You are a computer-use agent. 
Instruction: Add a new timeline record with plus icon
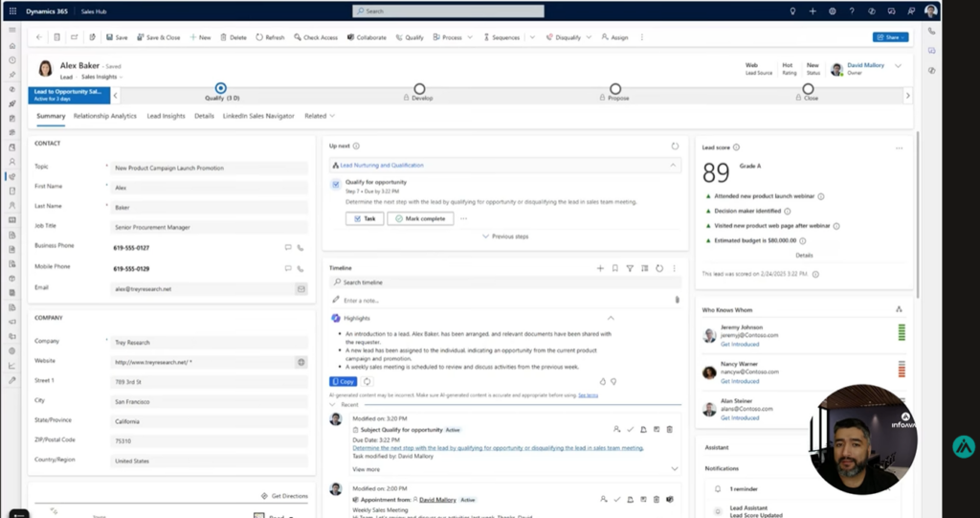point(600,268)
